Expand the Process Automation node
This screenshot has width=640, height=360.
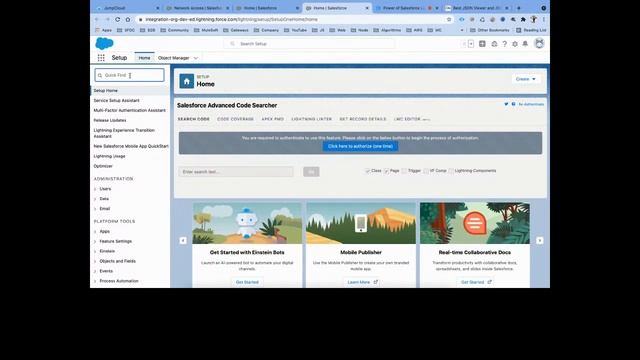96,281
